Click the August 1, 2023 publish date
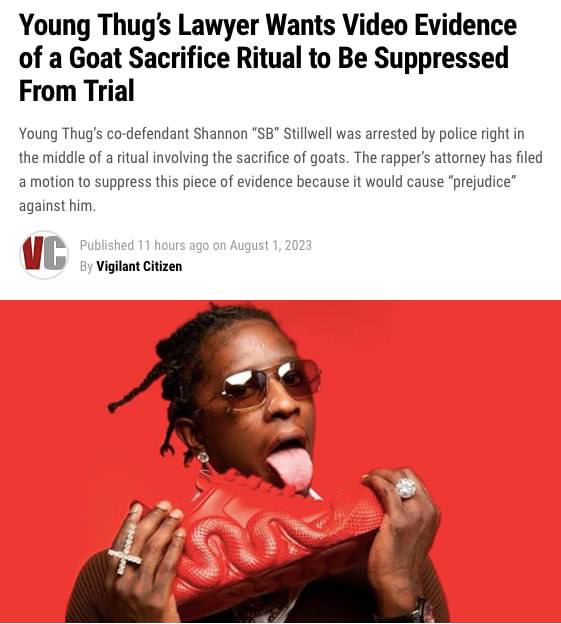This screenshot has height=624, width=561. coord(271,245)
